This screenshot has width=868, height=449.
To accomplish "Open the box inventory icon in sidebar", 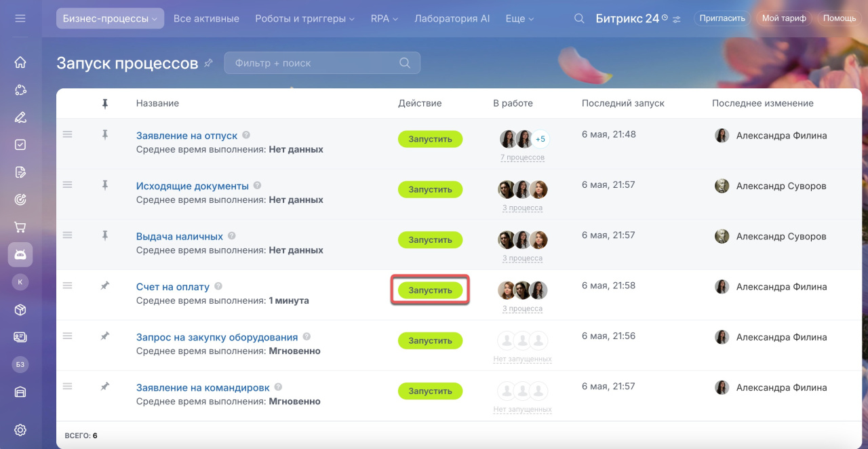I will click(20, 309).
